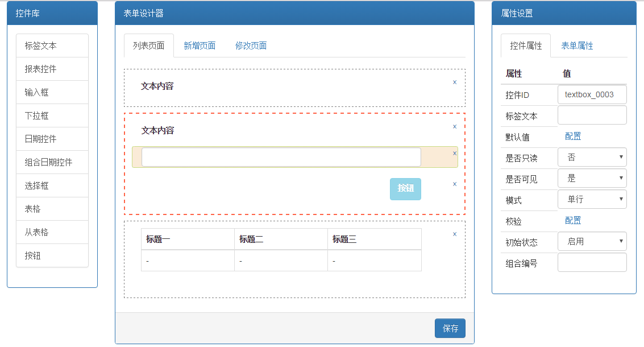The height and width of the screenshot is (347, 644).
Task: Choose 日期控件 in the control library
Action: coord(52,139)
